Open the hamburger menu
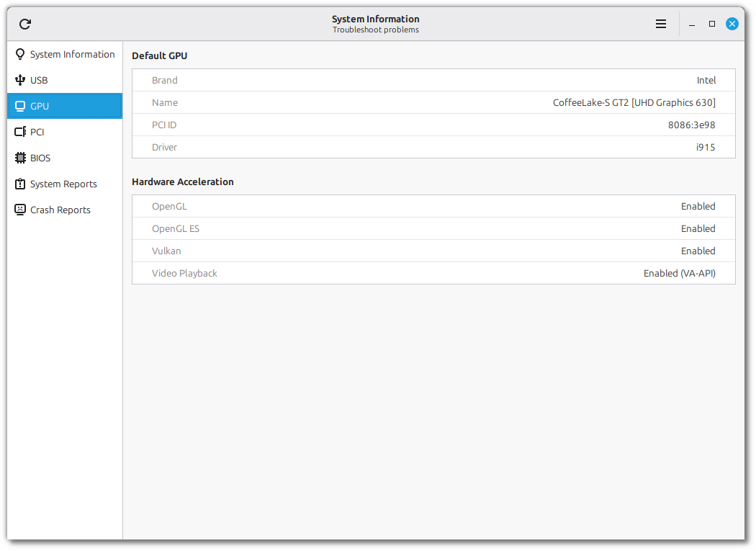The width and height of the screenshot is (756, 551). (x=661, y=24)
